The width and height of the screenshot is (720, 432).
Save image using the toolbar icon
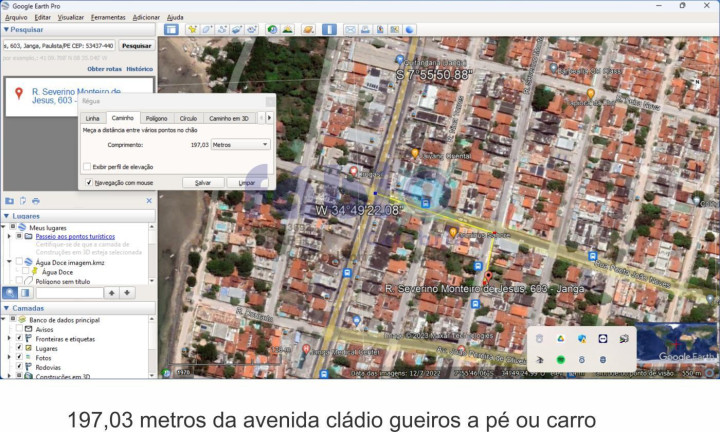pyautogui.click(x=380, y=29)
